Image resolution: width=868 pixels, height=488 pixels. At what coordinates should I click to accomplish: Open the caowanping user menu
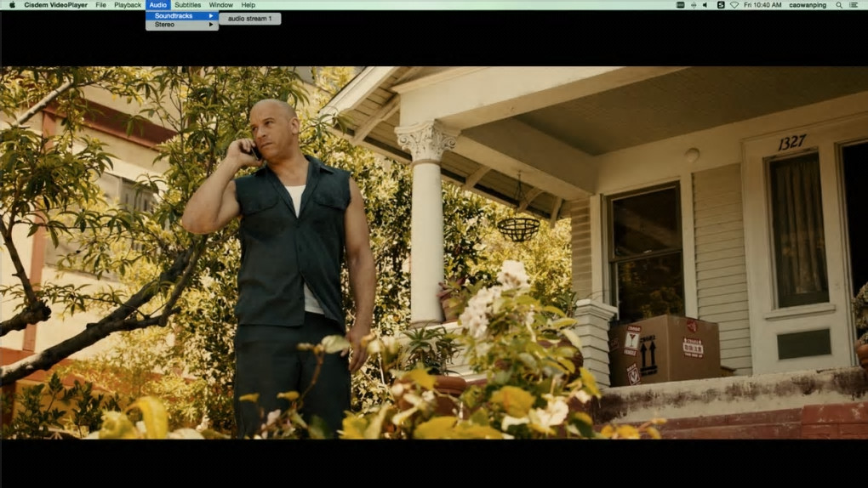[808, 5]
